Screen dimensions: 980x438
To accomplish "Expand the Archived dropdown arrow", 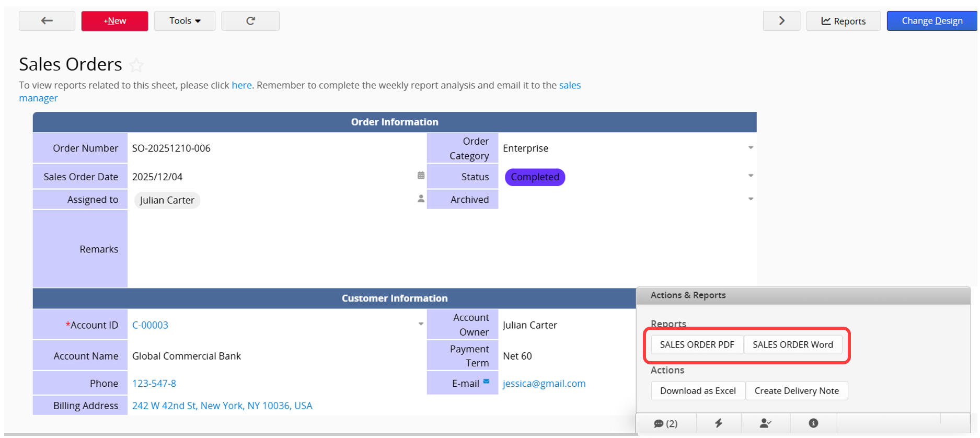I will pyautogui.click(x=751, y=199).
